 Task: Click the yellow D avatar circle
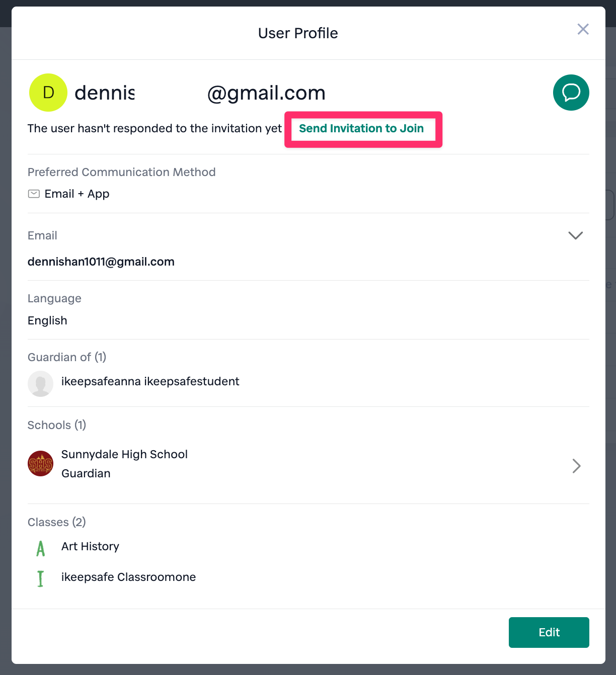tap(48, 93)
